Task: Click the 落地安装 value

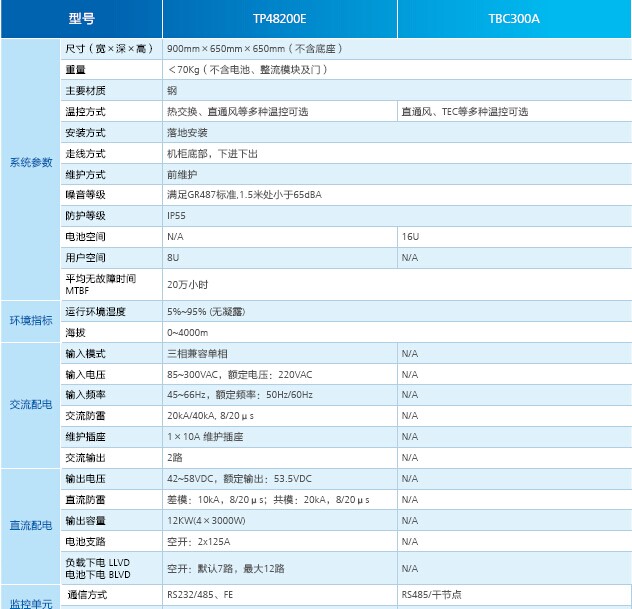Action: [x=187, y=133]
